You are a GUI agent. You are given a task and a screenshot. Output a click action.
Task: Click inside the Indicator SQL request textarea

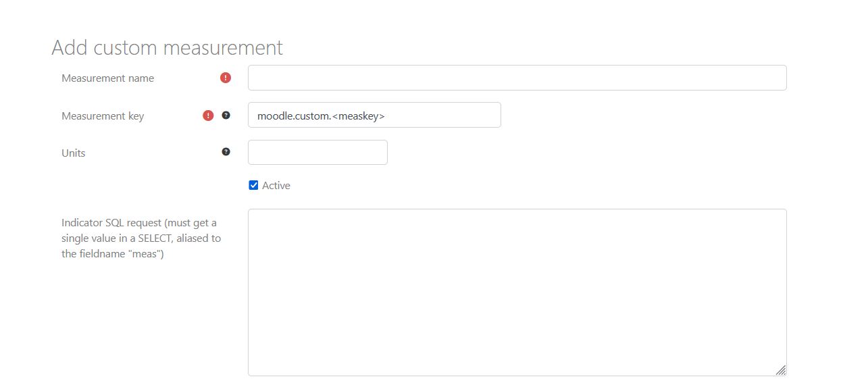(x=517, y=292)
